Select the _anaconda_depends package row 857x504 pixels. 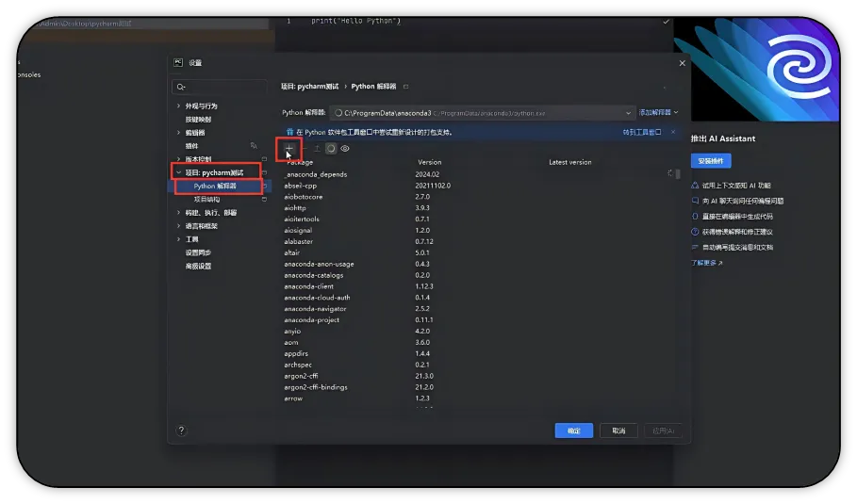(477, 174)
